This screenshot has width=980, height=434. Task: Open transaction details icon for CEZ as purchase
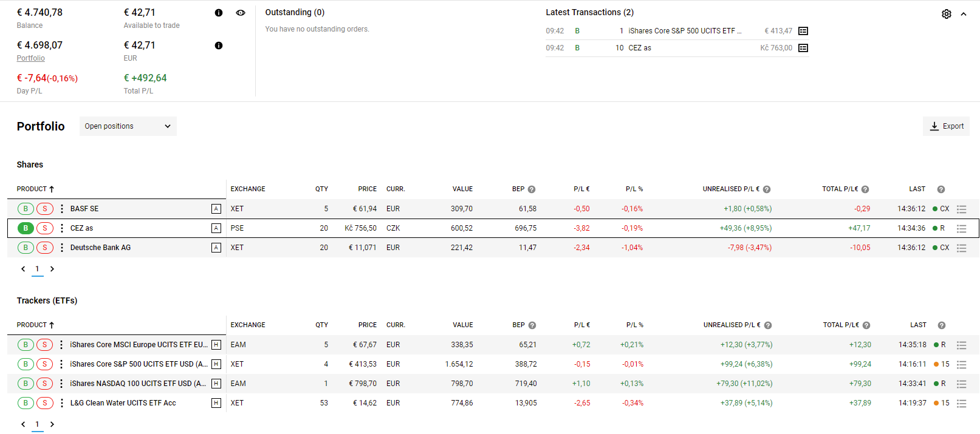tap(803, 48)
